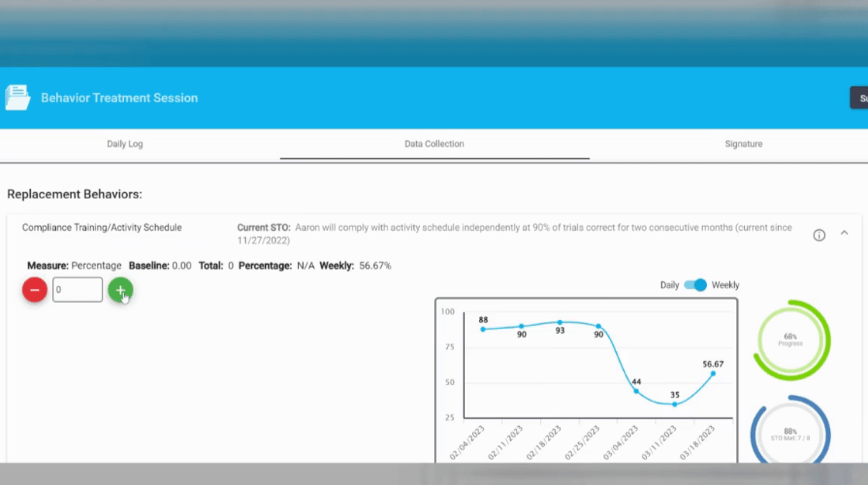
Task: Click the 93 data point on chart
Action: pos(560,322)
